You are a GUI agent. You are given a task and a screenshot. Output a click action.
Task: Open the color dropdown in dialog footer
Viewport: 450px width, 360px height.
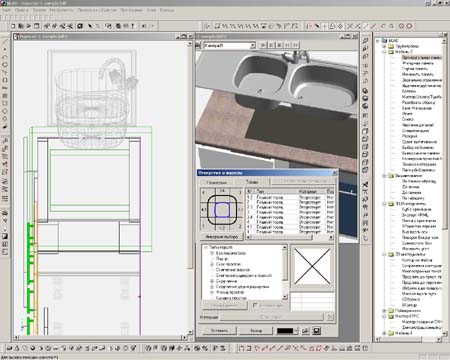(296, 331)
